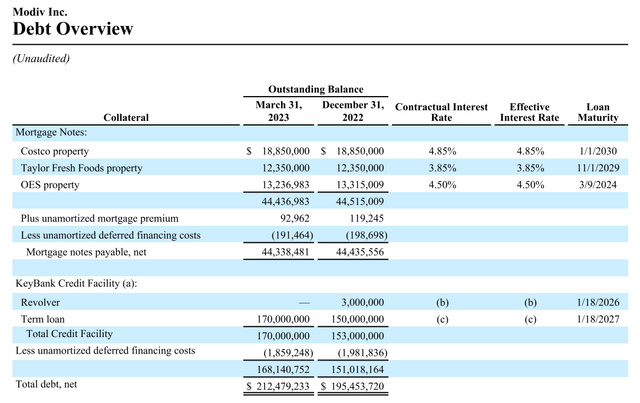
Task: Click the Costco March 2023 balance 18,850,000
Action: (x=286, y=151)
